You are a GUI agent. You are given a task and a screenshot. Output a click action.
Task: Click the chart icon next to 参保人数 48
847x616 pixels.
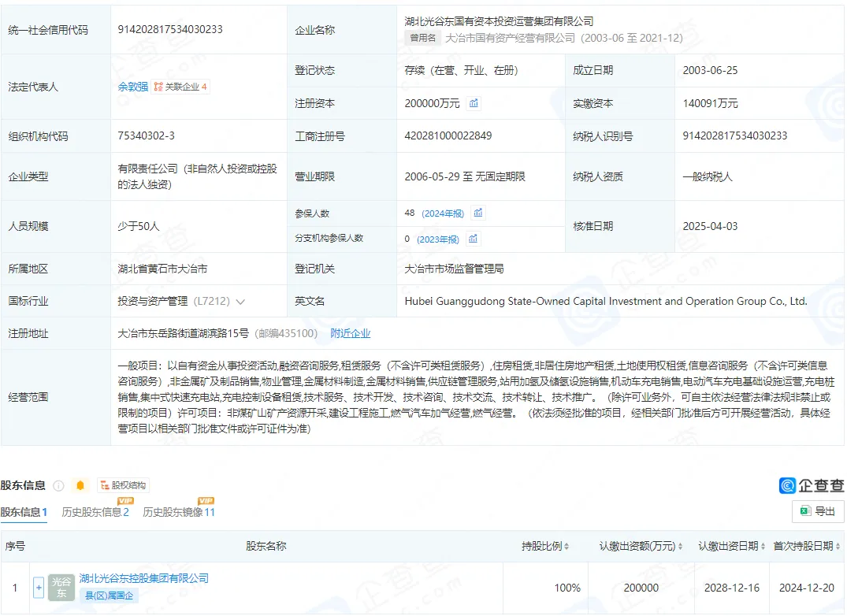[479, 213]
